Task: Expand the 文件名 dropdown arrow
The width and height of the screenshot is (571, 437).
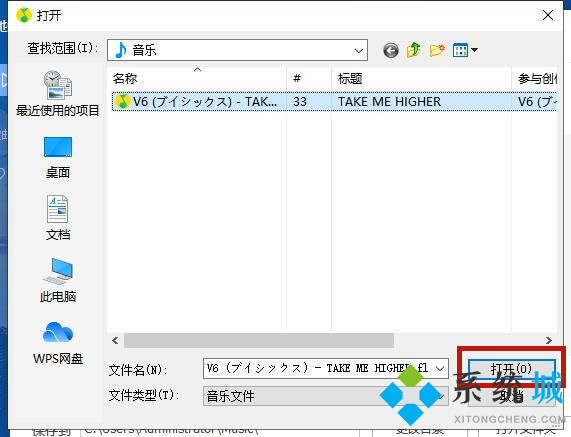Action: coord(440,369)
